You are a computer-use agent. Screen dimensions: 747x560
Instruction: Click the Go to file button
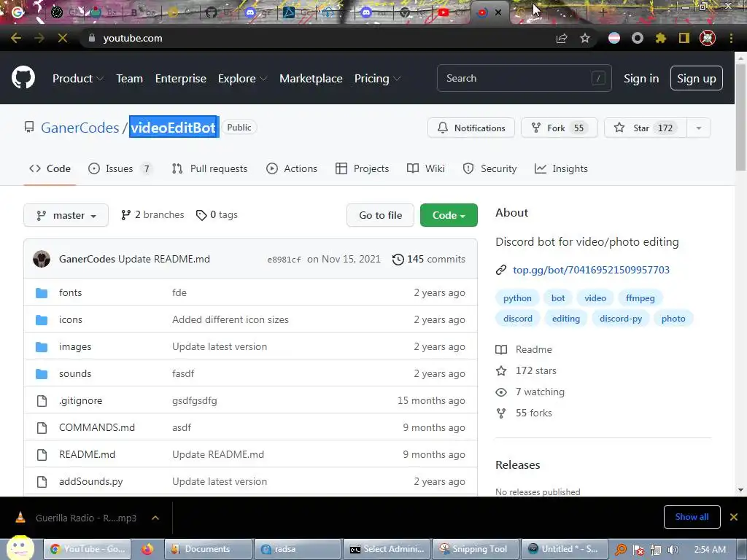(x=380, y=215)
